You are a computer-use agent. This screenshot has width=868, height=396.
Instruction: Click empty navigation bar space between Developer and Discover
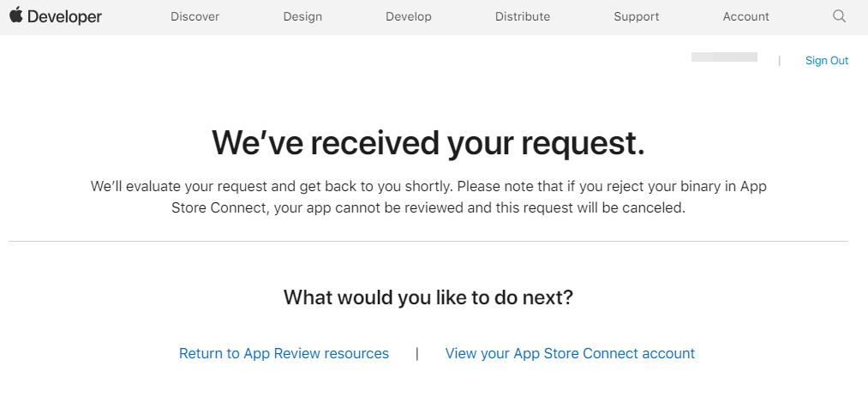[136, 16]
